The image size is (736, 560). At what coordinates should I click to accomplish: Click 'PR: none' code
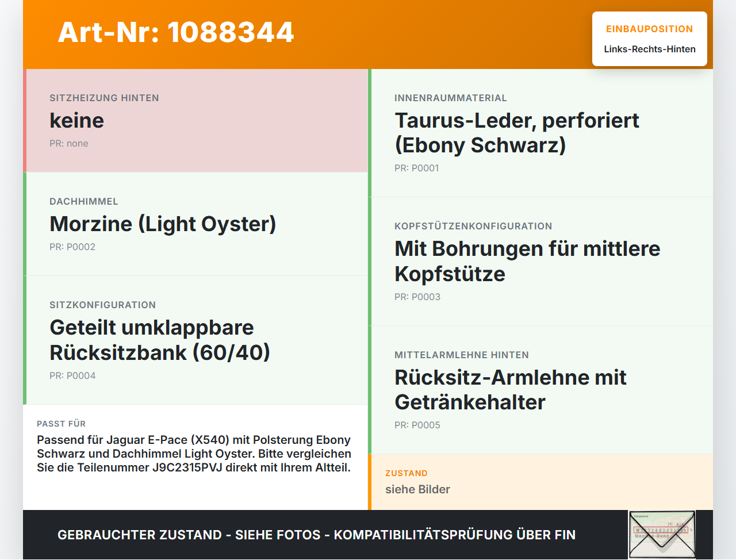69,144
